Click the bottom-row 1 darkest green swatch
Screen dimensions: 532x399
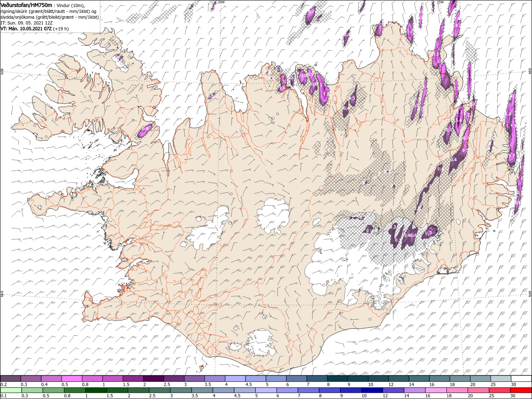(96, 390)
